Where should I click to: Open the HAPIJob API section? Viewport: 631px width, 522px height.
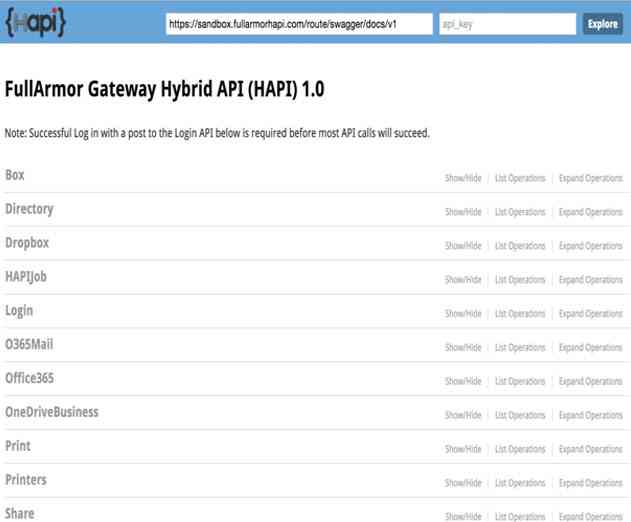pos(26,276)
